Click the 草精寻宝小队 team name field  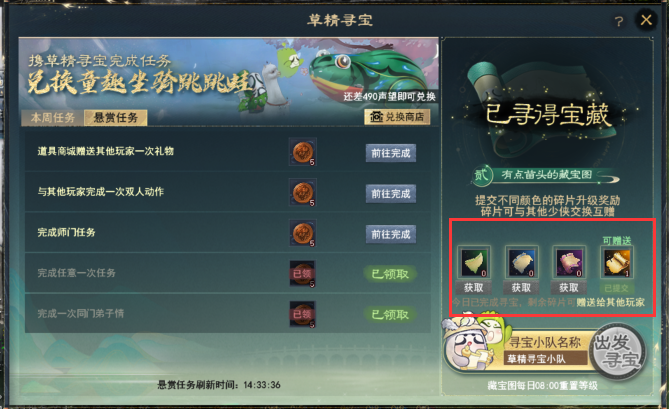(546, 359)
